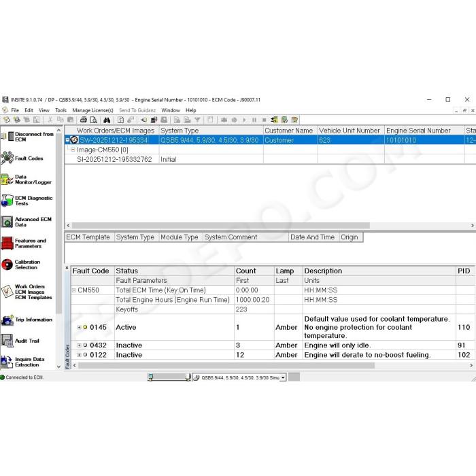Click the 'Engine will only idle.' description
Viewport: 476px width, 476px height.
pyautogui.click(x=337, y=345)
